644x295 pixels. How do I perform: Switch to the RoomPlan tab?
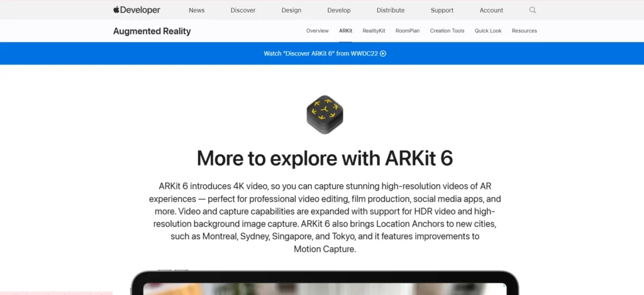pyautogui.click(x=408, y=31)
